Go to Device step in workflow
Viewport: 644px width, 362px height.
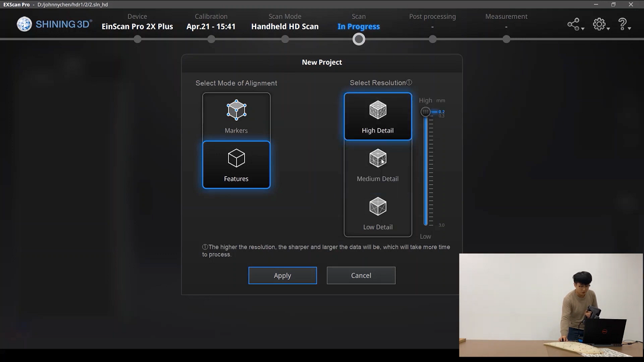click(x=137, y=21)
